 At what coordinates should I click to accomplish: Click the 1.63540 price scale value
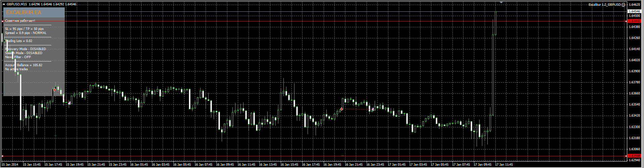pos(634,104)
